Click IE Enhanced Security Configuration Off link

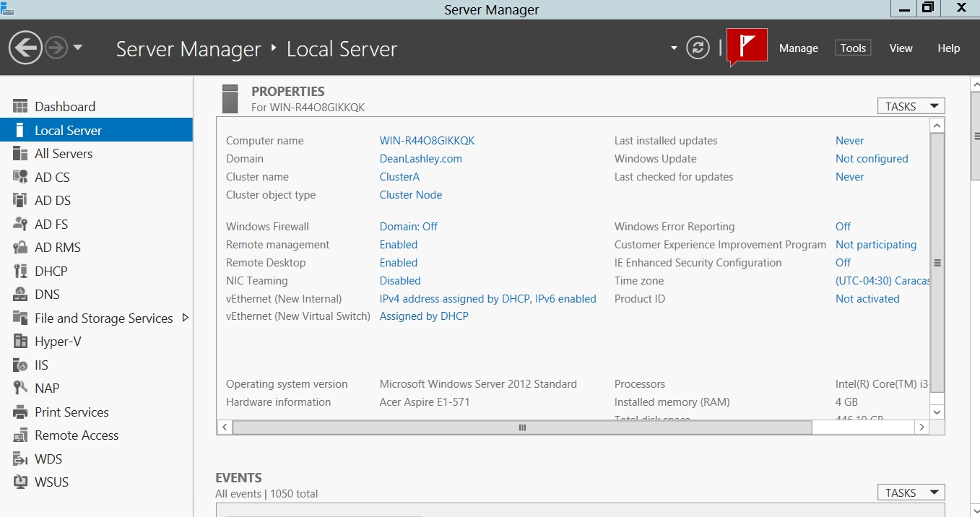point(844,263)
